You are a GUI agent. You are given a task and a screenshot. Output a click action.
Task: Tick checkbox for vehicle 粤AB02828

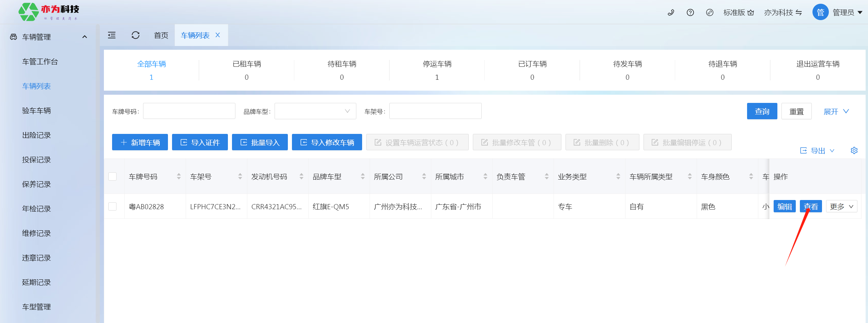tap(112, 206)
